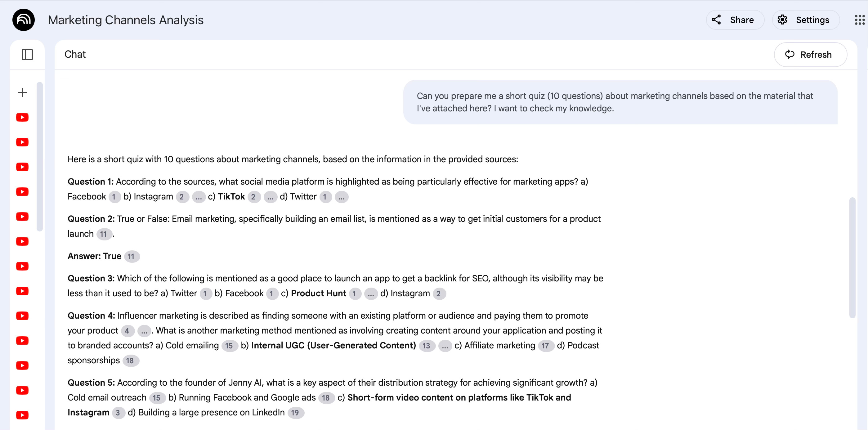Click the plus add source icon
The image size is (868, 430).
coord(22,92)
